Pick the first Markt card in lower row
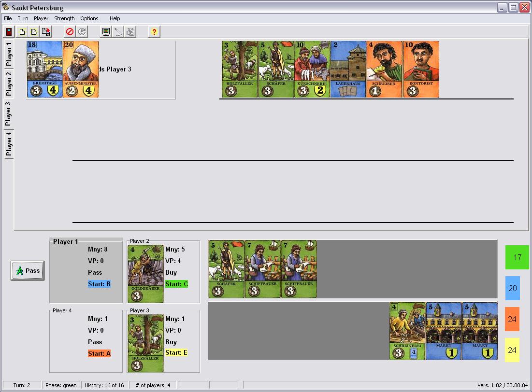Image resolution: width=532 pixels, height=392 pixels. click(444, 331)
